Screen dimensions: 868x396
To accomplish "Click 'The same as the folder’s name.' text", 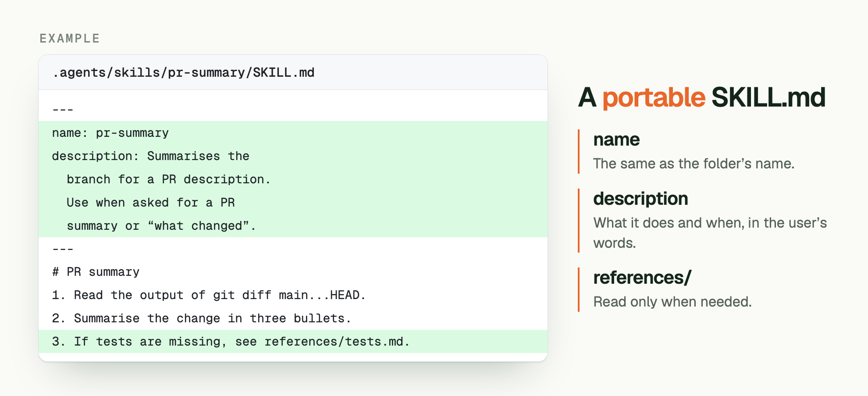I will tap(694, 164).
